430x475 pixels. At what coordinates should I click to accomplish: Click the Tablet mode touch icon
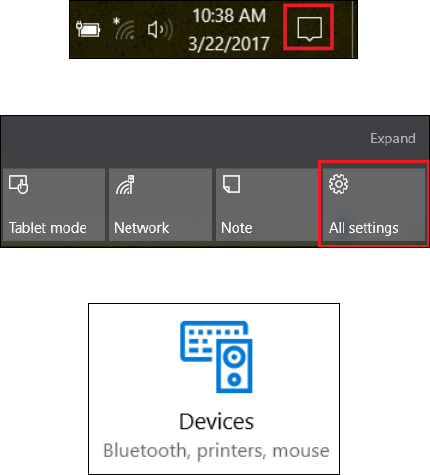(x=18, y=184)
